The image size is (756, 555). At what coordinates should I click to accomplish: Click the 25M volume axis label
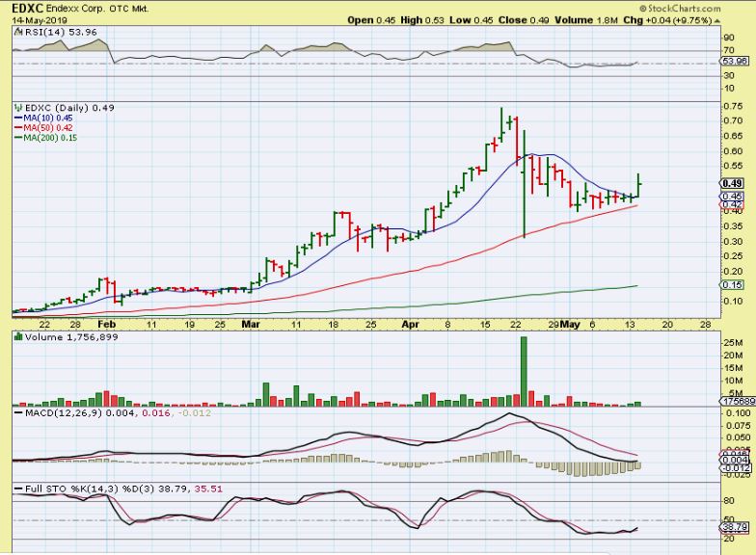[733, 343]
